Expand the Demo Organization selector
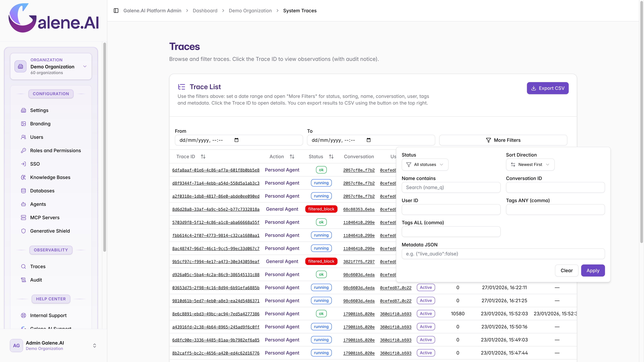 click(x=51, y=66)
